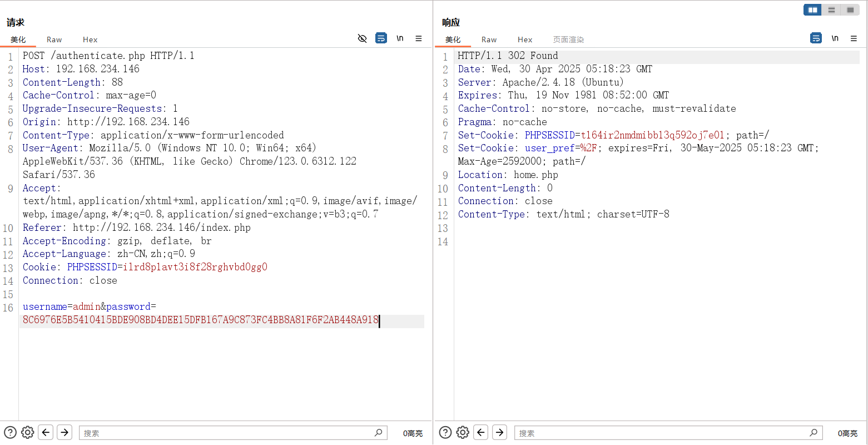Click the POST /authenticate.php request line
Viewport: 868px width, 445px height.
[x=108, y=56]
